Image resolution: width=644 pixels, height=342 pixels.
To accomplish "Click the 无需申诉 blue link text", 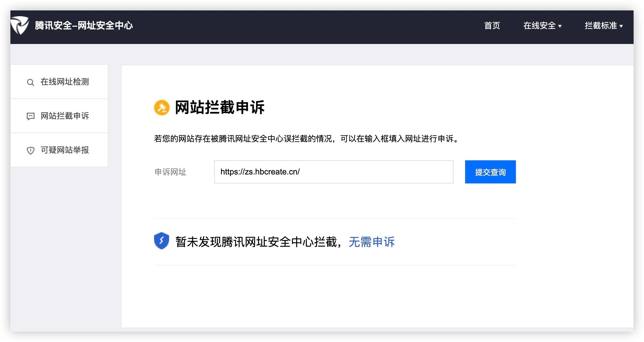I will tap(371, 242).
